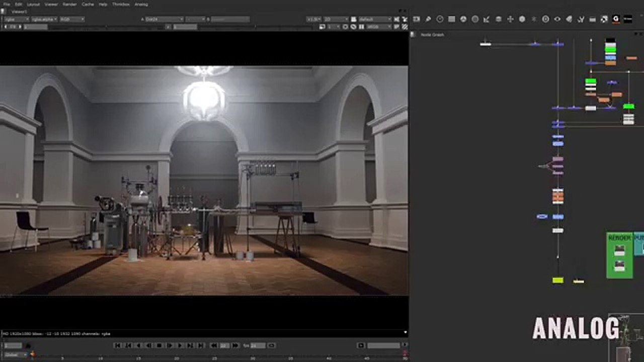Open the Color nodes wheel icon

click(463, 19)
